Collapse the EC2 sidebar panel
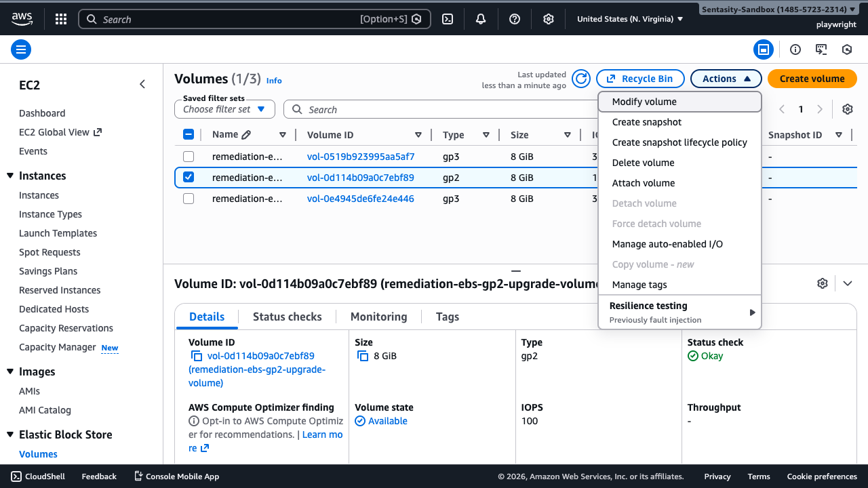Image resolution: width=868 pixels, height=488 pixels. (142, 85)
